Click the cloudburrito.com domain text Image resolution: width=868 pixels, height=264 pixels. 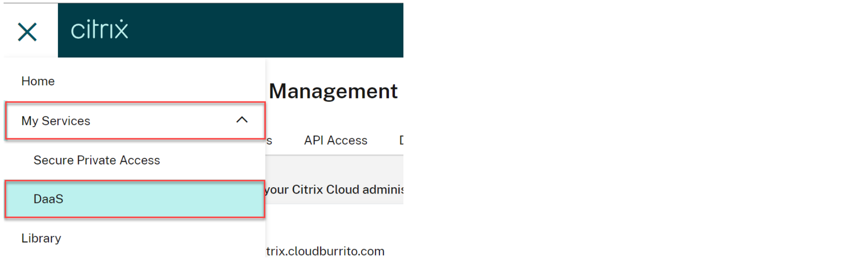coord(325,251)
